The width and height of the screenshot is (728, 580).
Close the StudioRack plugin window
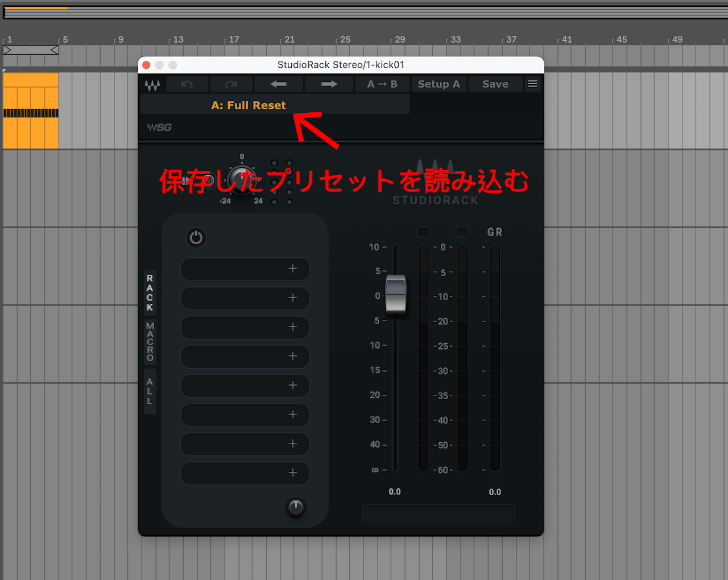click(146, 65)
